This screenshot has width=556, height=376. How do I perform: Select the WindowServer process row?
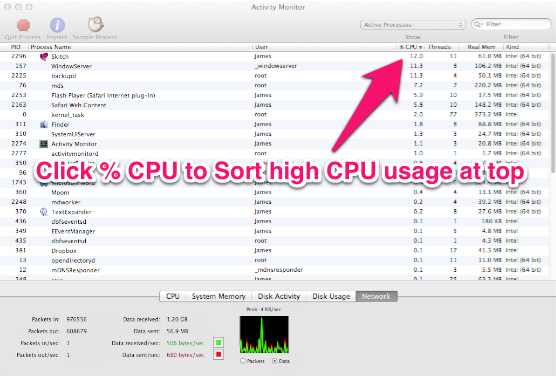pyautogui.click(x=275, y=66)
